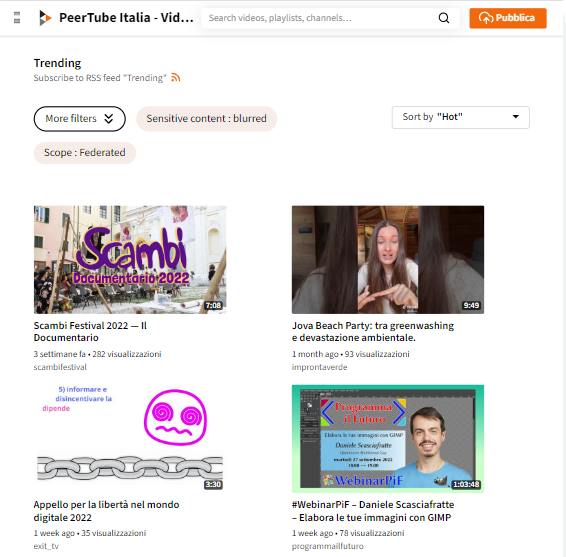Open PeerTube Italia instance title
The height and width of the screenshot is (557, 566).
pos(126,18)
